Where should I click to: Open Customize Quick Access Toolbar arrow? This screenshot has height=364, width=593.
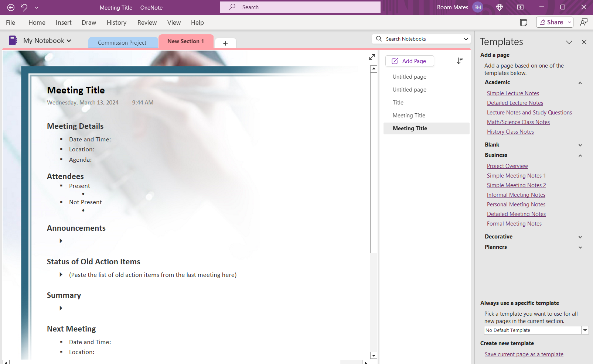[37, 7]
